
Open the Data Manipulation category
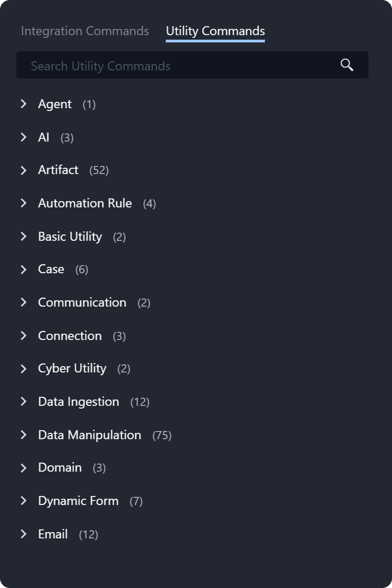pyautogui.click(x=89, y=435)
